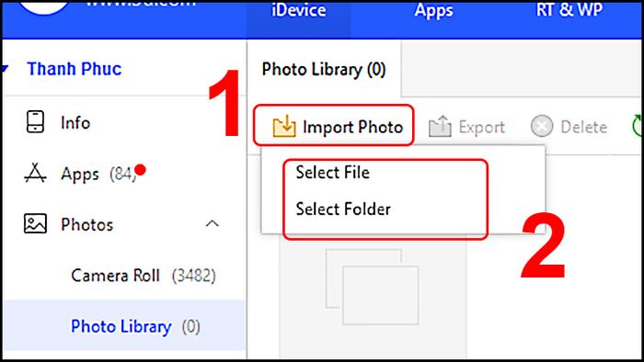
Task: Click the Export icon
Action: click(x=440, y=126)
